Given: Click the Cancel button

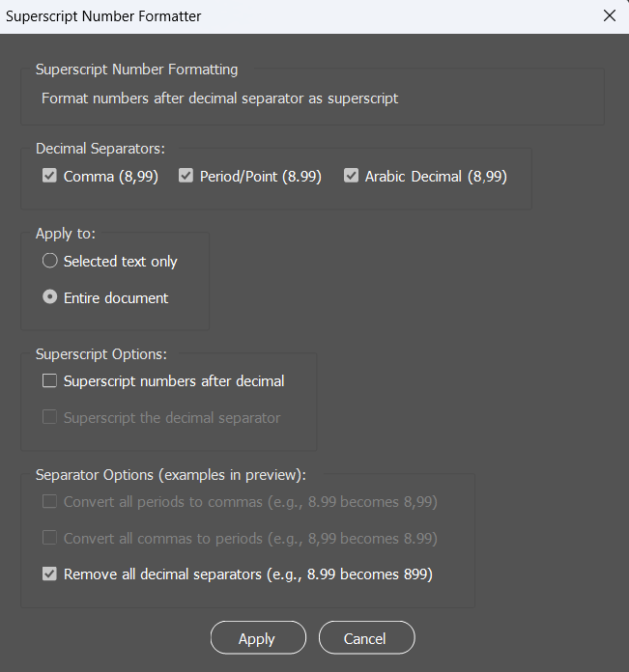Looking at the screenshot, I should 365,638.
